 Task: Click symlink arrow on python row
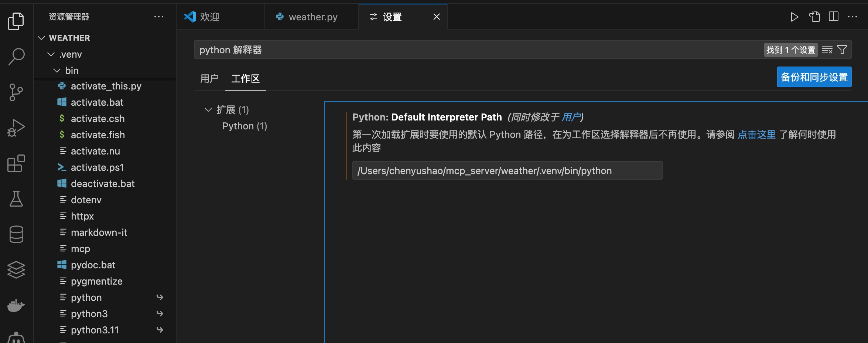tap(160, 297)
